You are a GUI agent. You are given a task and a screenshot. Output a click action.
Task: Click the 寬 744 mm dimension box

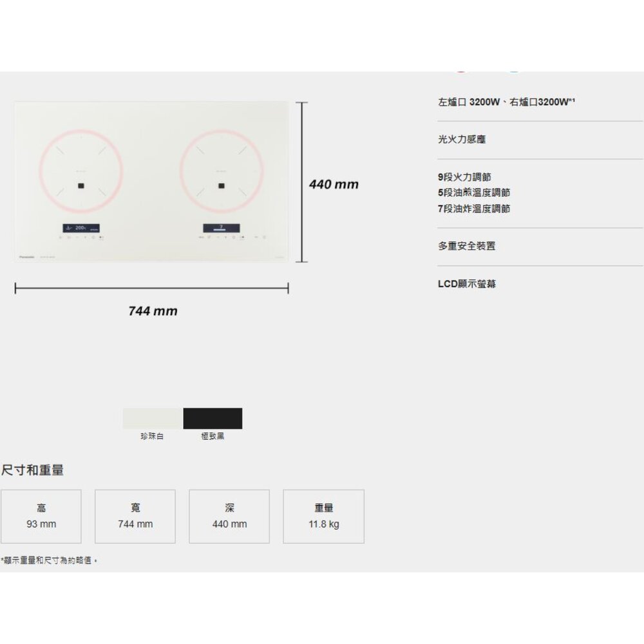(x=135, y=516)
